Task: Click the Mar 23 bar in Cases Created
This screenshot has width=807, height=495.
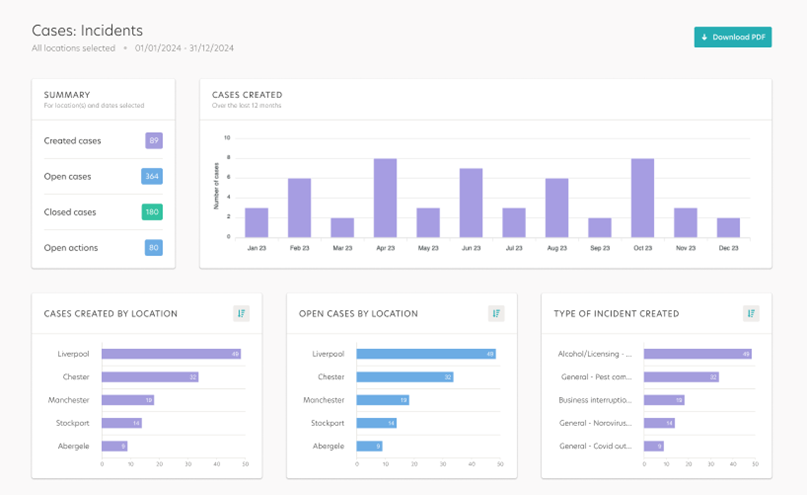Action: 342,227
